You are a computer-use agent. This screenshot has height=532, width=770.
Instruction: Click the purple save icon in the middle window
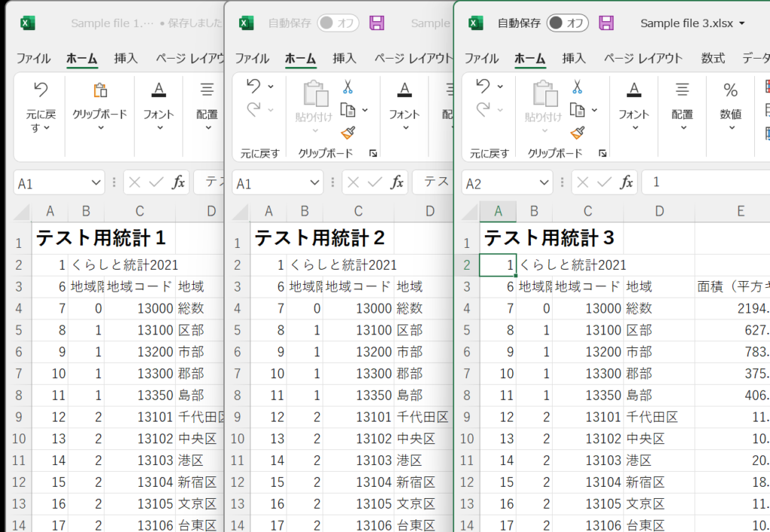pos(377,23)
